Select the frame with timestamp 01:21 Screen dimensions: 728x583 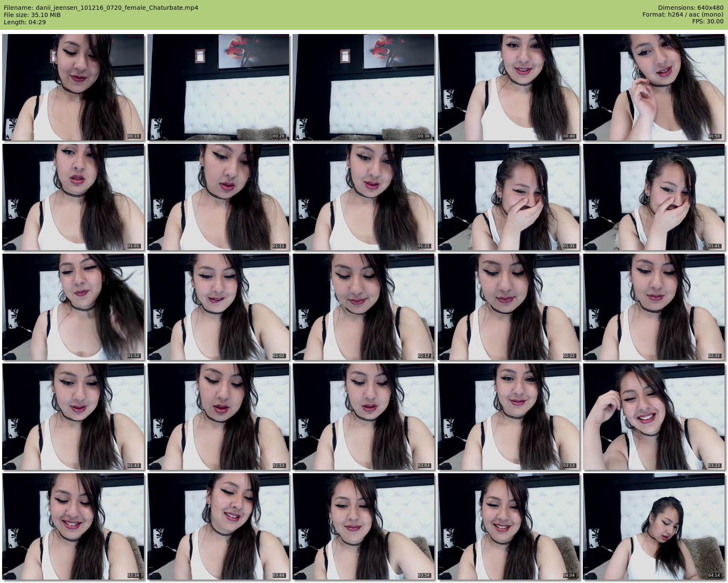pyautogui.click(x=364, y=197)
